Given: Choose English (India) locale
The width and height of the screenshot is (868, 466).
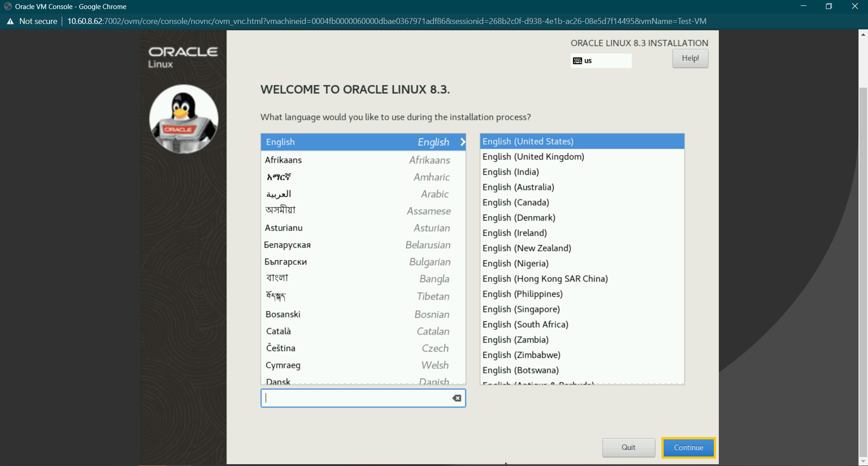Looking at the screenshot, I should [582, 172].
